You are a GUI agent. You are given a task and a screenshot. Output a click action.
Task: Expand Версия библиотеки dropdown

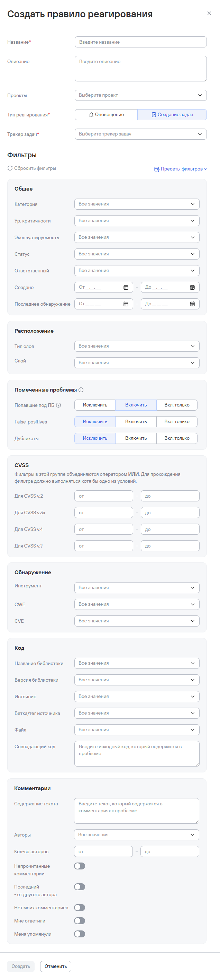(137, 680)
